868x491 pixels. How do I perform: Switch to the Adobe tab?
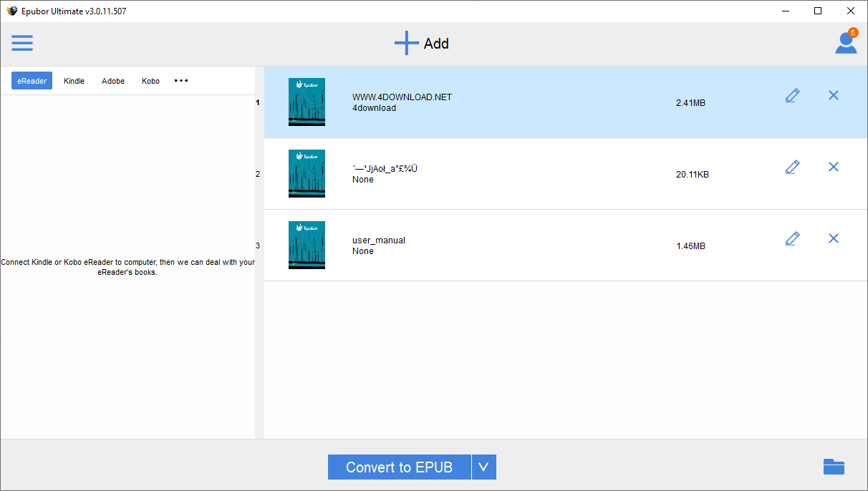click(113, 81)
